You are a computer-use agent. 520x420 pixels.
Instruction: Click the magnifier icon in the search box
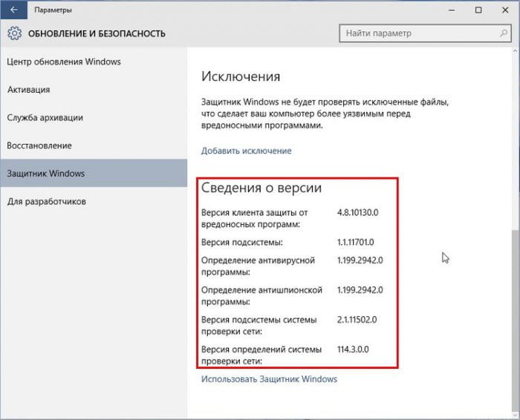pos(501,33)
